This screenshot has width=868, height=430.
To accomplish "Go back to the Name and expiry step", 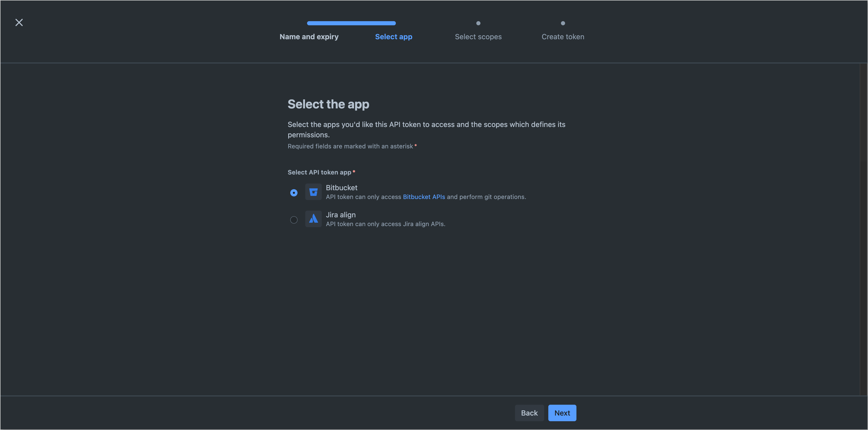I will (309, 36).
